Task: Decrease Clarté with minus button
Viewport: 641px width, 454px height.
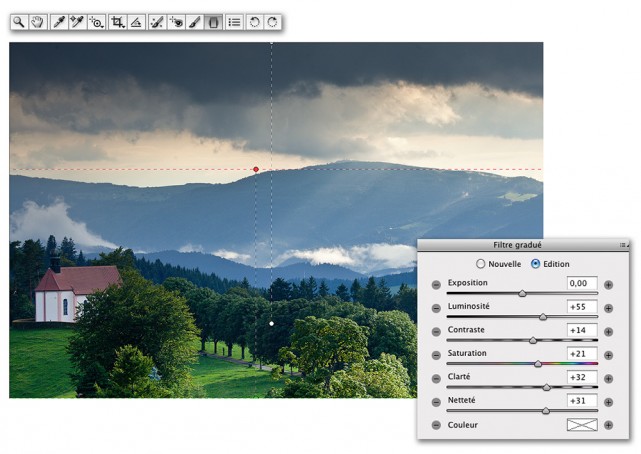Action: (x=436, y=379)
